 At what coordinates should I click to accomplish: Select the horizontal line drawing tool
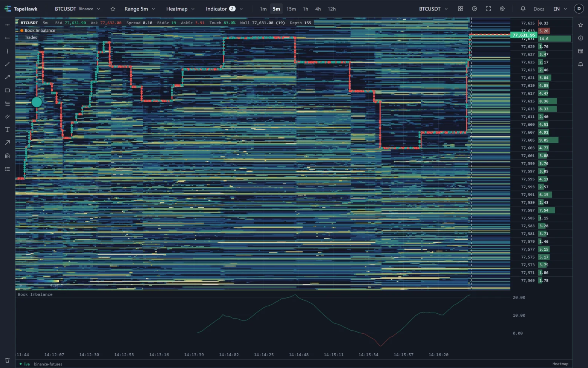tap(7, 25)
